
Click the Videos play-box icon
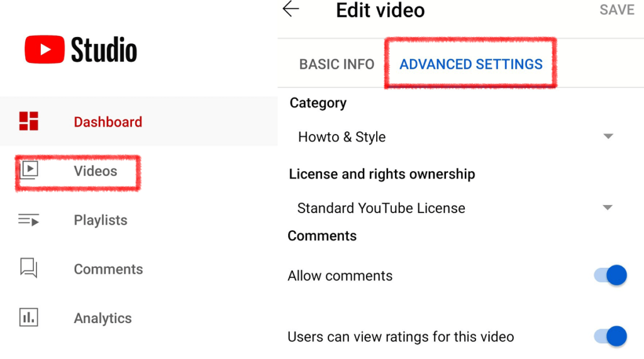tap(29, 170)
